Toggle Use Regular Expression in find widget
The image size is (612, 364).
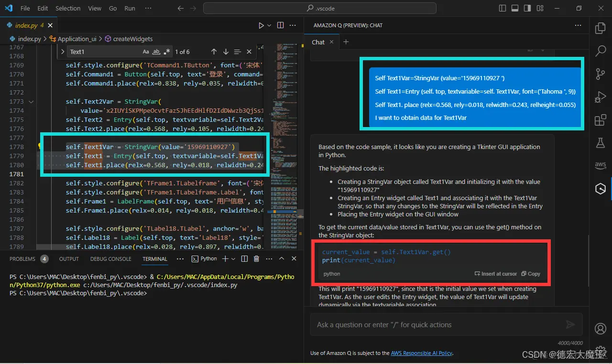(166, 52)
